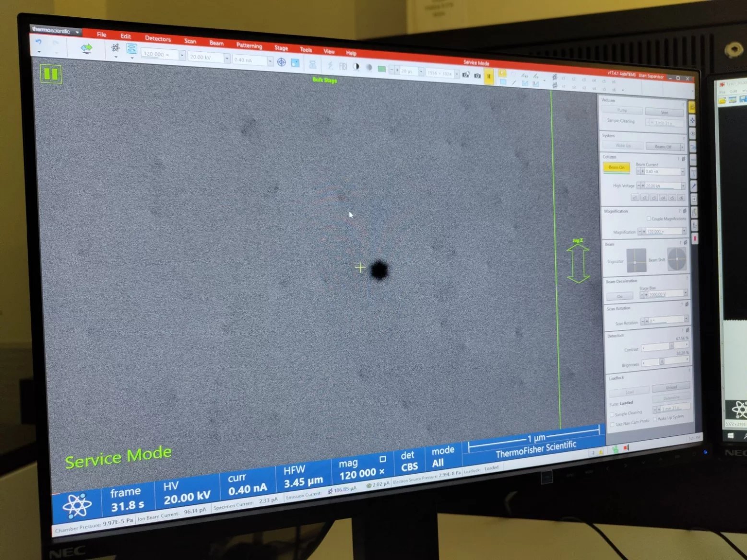Click the camera snapshot icon
The image size is (747, 560).
(465, 75)
